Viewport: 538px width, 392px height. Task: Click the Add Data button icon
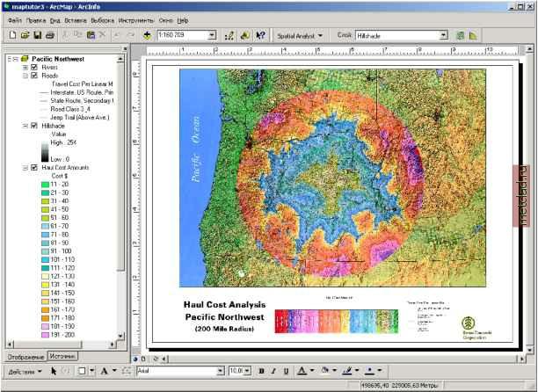coord(146,35)
